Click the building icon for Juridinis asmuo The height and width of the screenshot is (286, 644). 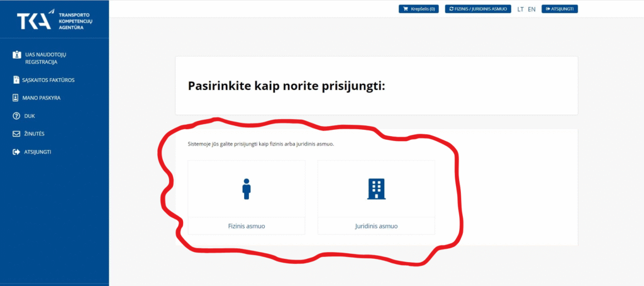click(x=376, y=189)
